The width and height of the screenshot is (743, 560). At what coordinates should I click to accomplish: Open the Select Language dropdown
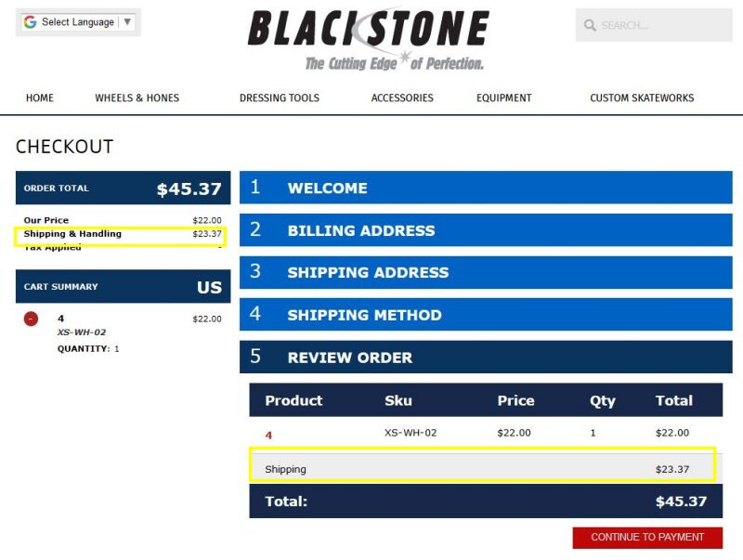(x=78, y=21)
